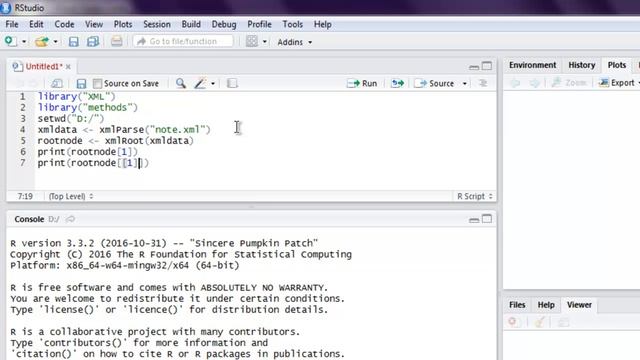The height and width of the screenshot is (360, 640).
Task: Click the next plot arrow icon
Action: point(534,83)
